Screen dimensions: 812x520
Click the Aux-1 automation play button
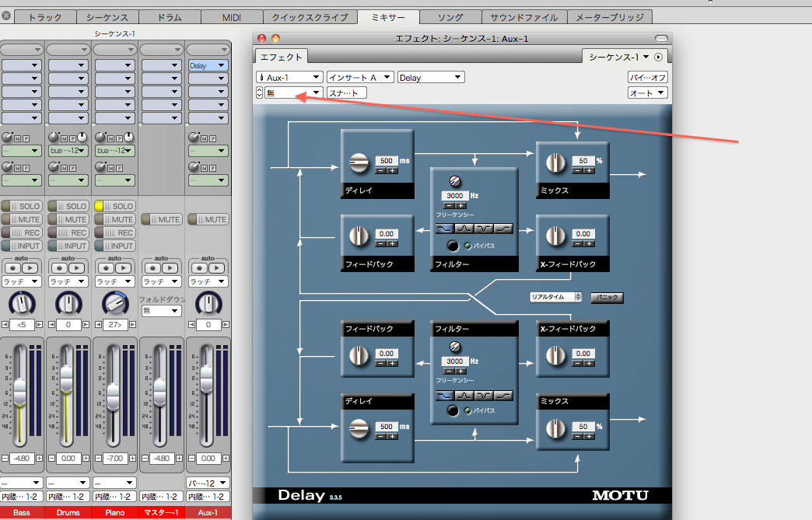[216, 268]
